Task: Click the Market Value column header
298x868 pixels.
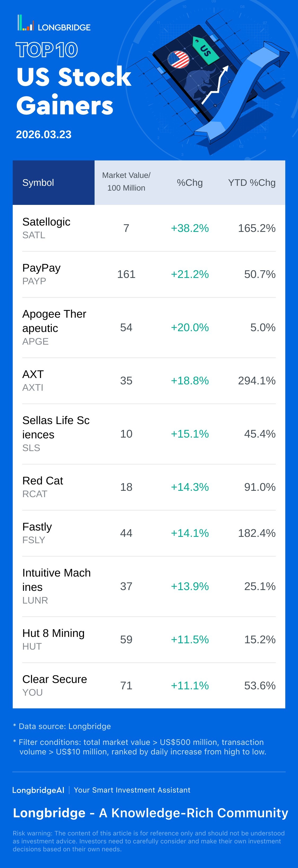Action: coord(126,182)
